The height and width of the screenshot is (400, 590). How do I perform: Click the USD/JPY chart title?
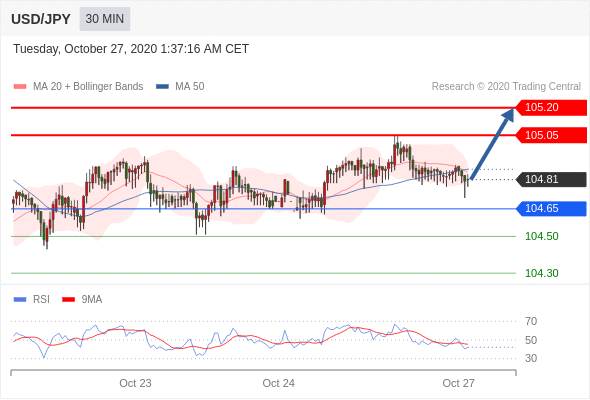(x=41, y=19)
